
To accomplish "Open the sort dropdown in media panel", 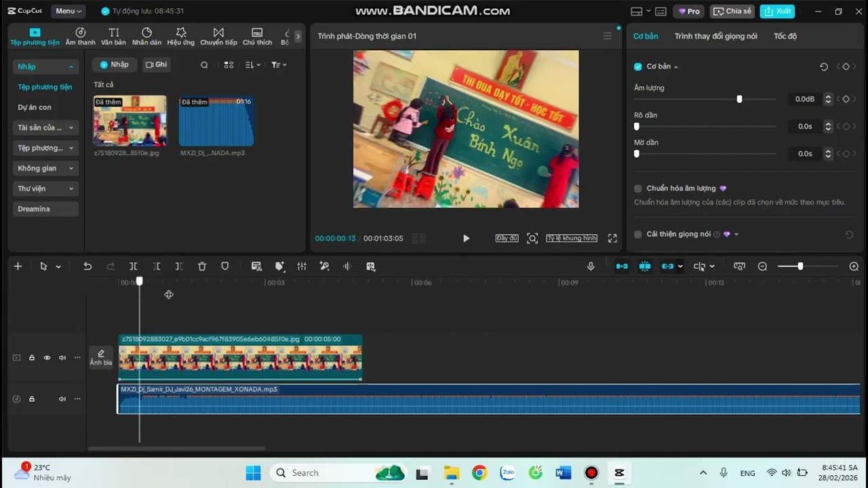I will [252, 65].
